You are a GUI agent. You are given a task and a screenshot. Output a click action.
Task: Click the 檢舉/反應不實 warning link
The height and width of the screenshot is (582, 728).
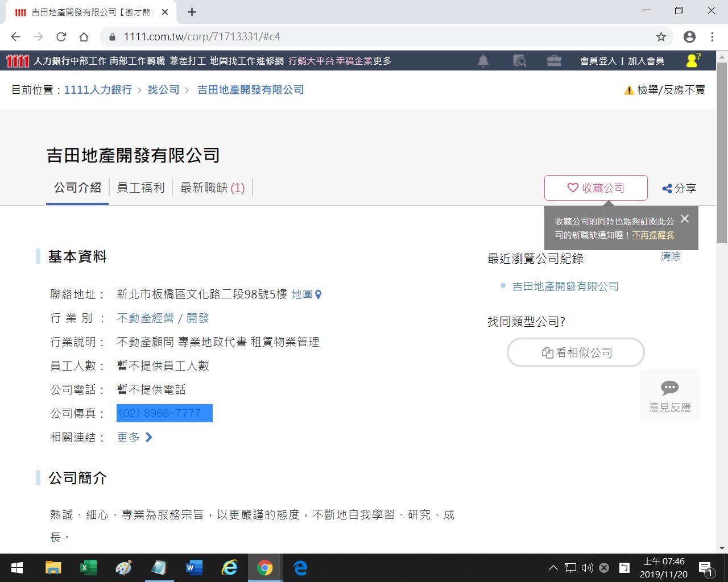pos(664,90)
